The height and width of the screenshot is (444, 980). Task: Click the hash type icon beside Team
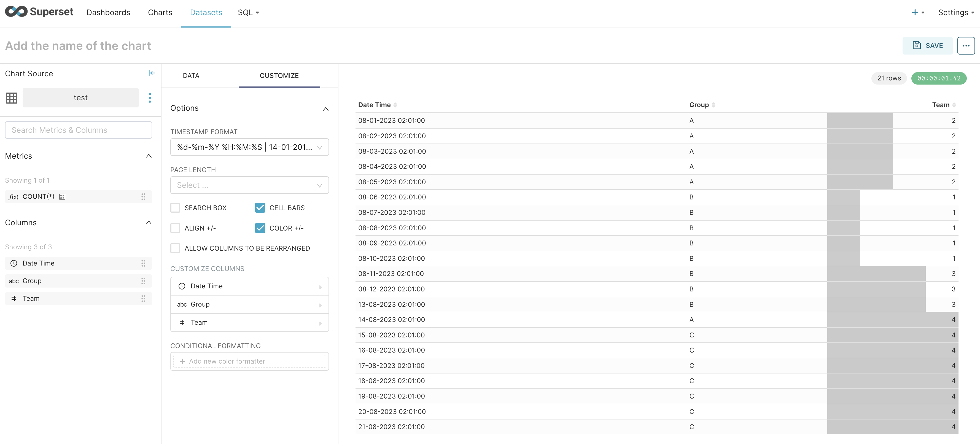pyautogui.click(x=14, y=298)
